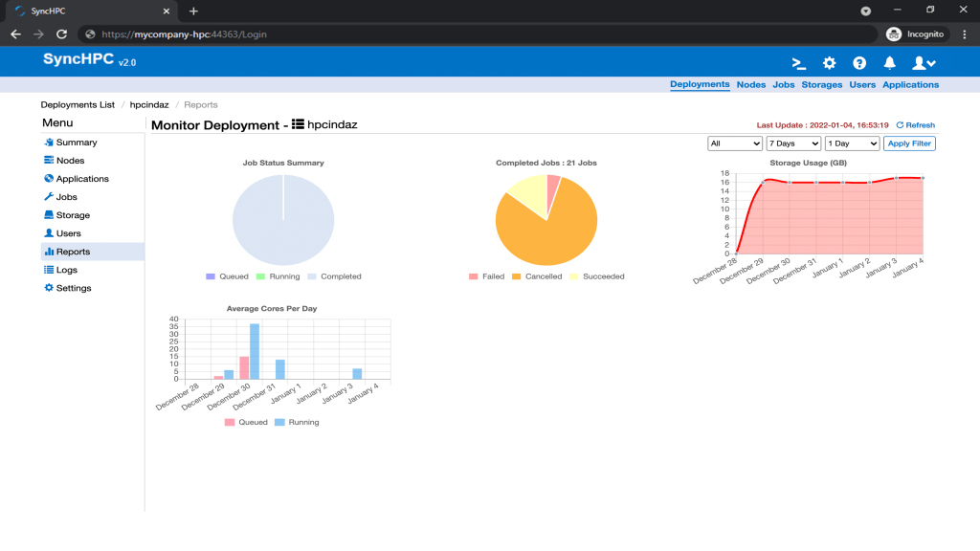Click the browser address bar
980x551 pixels.
pyautogui.click(x=479, y=33)
